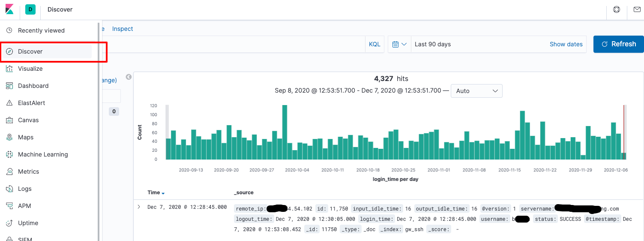Open the Auto interval dropdown
The width and height of the screenshot is (644, 241).
pyautogui.click(x=476, y=91)
